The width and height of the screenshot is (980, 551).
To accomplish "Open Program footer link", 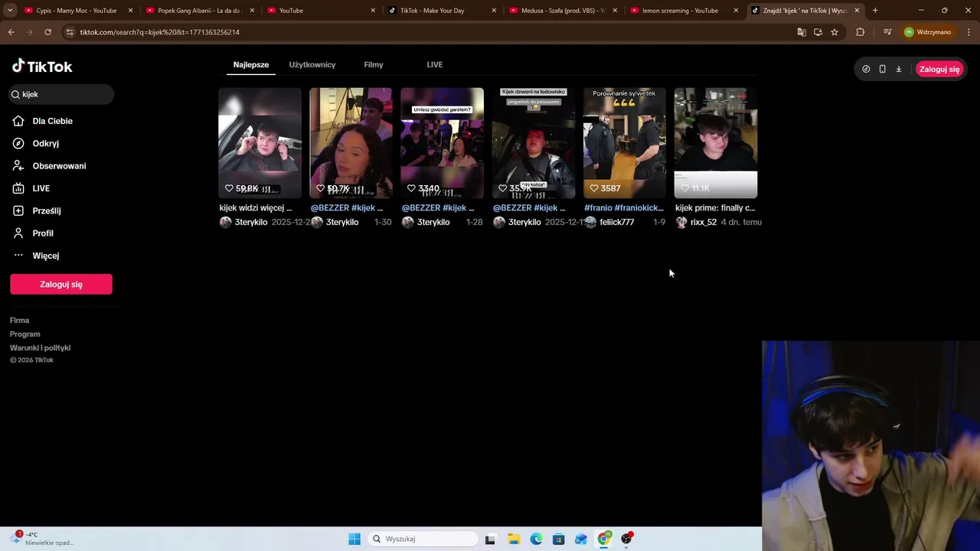I will [25, 334].
